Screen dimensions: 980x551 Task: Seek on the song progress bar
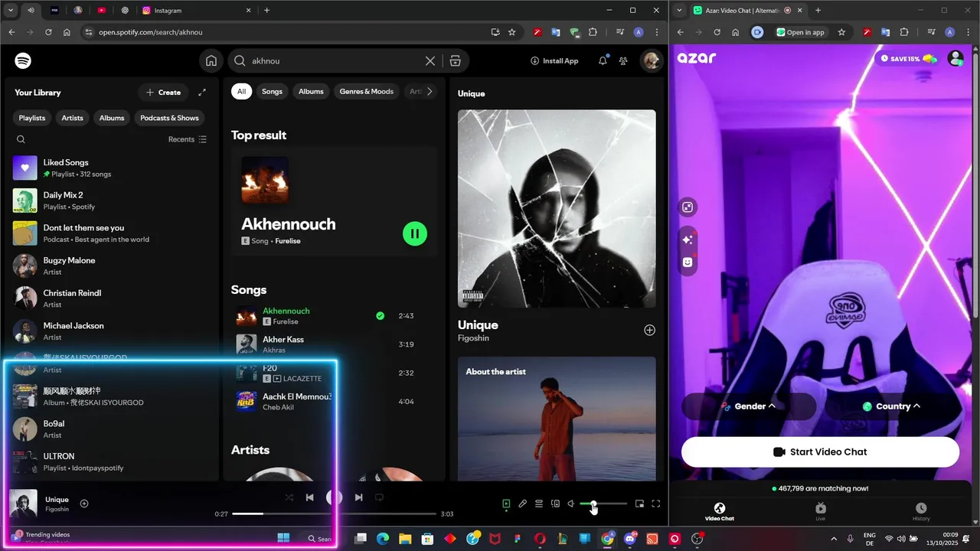[x=334, y=514]
